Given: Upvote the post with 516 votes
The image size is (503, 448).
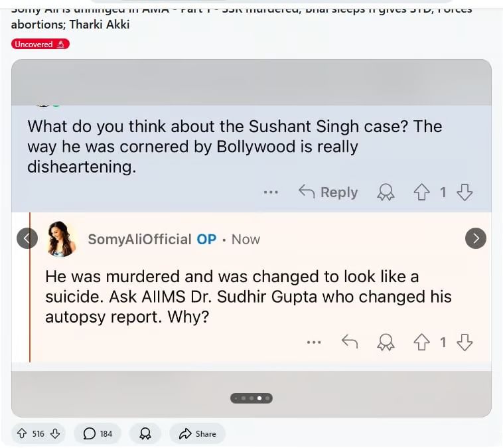Looking at the screenshot, I should pyautogui.click(x=23, y=433).
